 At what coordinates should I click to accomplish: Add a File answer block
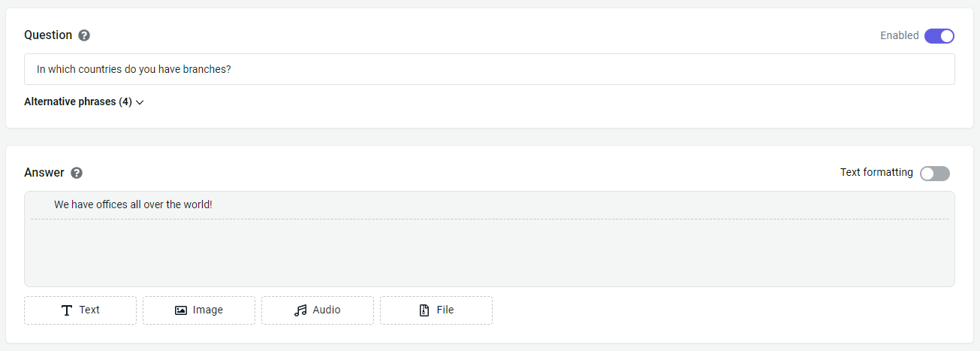[x=436, y=310]
